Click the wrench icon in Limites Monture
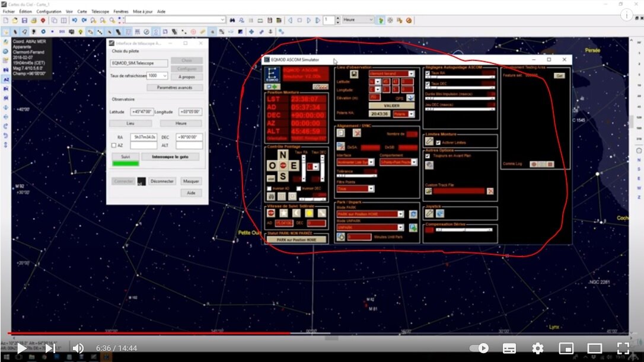644x362 pixels. click(x=429, y=141)
